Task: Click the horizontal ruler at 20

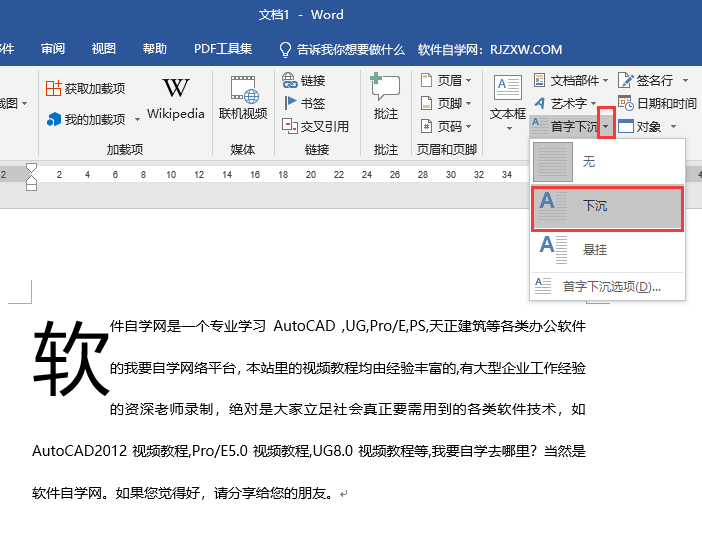Action: coord(311,175)
